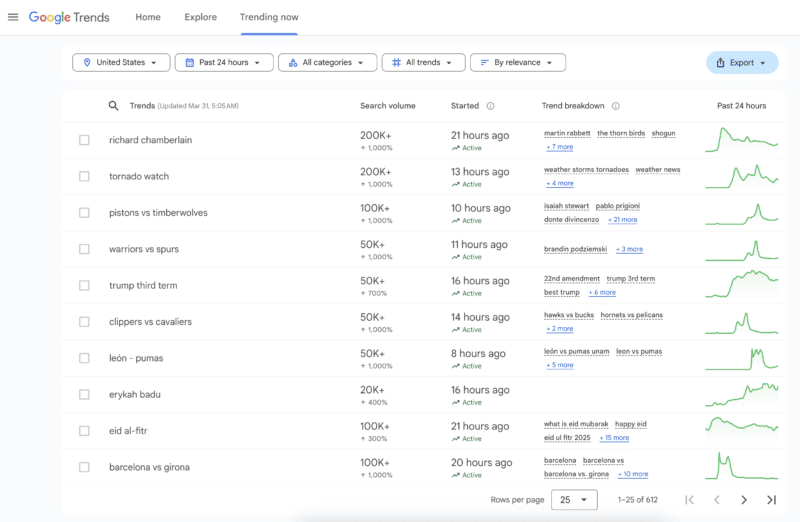Click the weather storms tornadoes term
Viewport: 800px width, 522px height.
586,169
